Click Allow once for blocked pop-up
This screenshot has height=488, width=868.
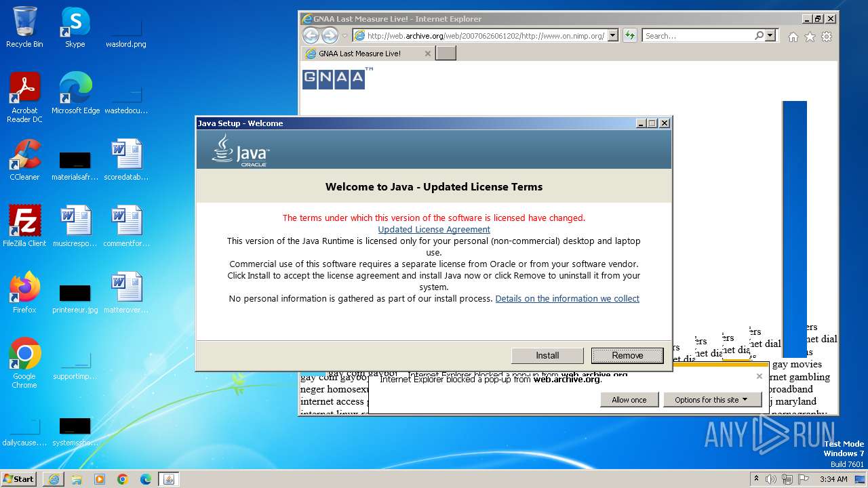point(629,400)
